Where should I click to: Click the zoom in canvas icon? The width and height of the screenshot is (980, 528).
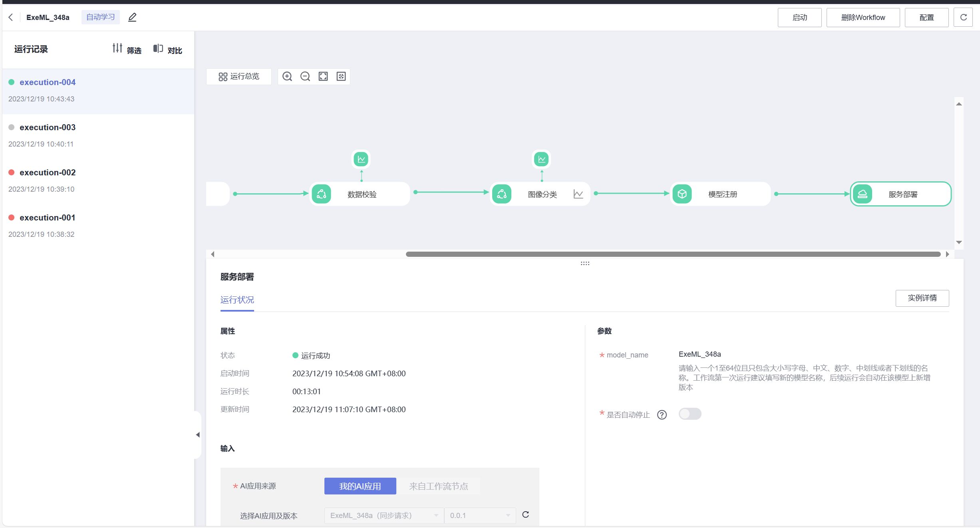coord(287,76)
